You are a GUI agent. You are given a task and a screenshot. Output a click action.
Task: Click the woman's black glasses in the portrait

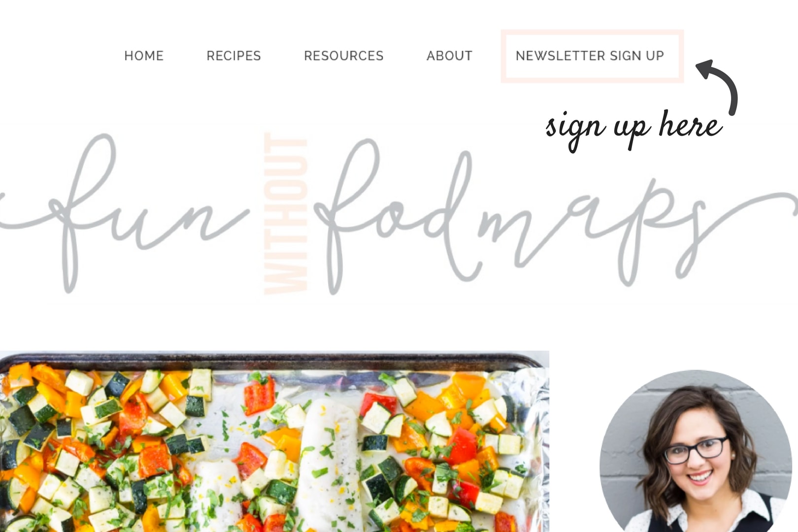click(696, 450)
